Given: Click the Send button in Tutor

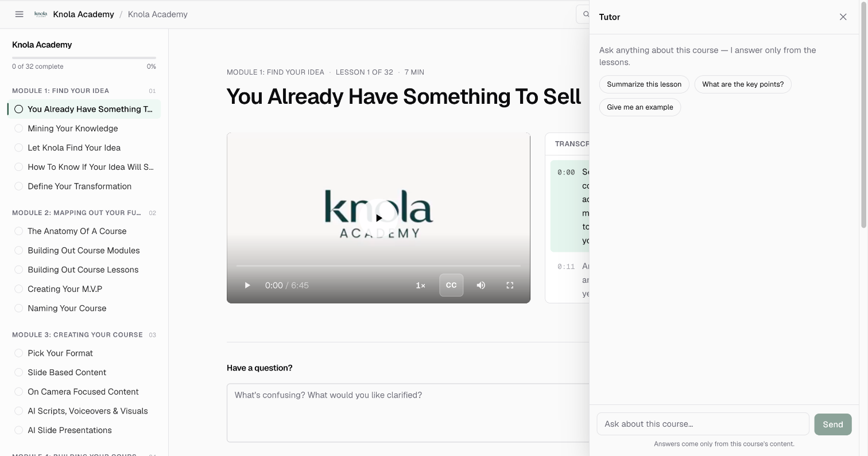Looking at the screenshot, I should coord(833,424).
